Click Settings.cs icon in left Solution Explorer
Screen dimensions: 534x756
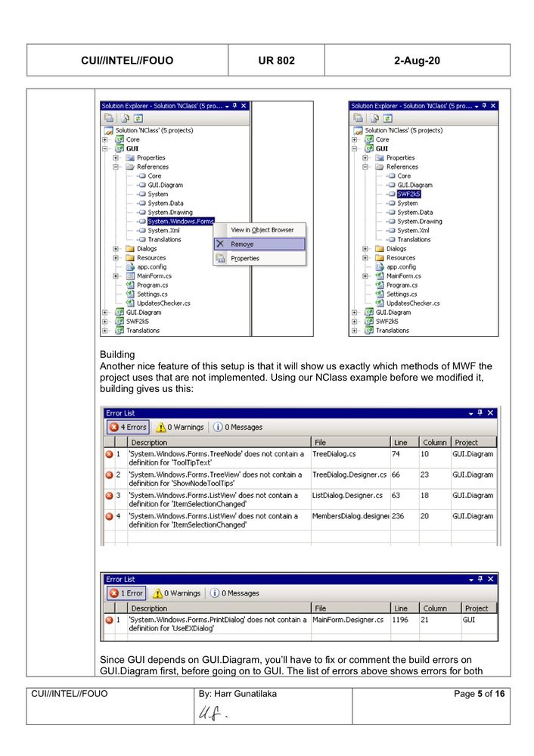(130, 294)
